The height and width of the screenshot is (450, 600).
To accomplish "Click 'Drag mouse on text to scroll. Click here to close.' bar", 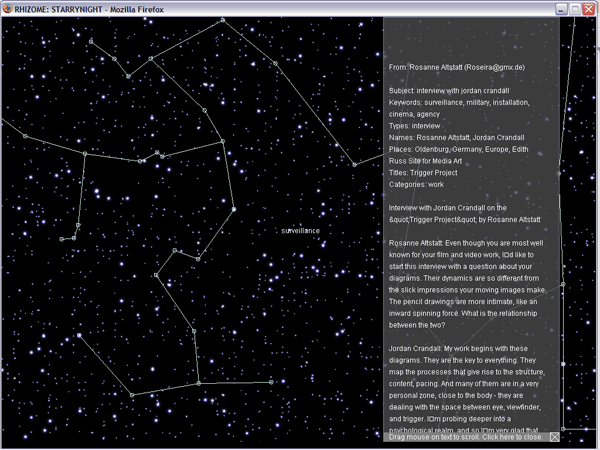I will 471,437.
